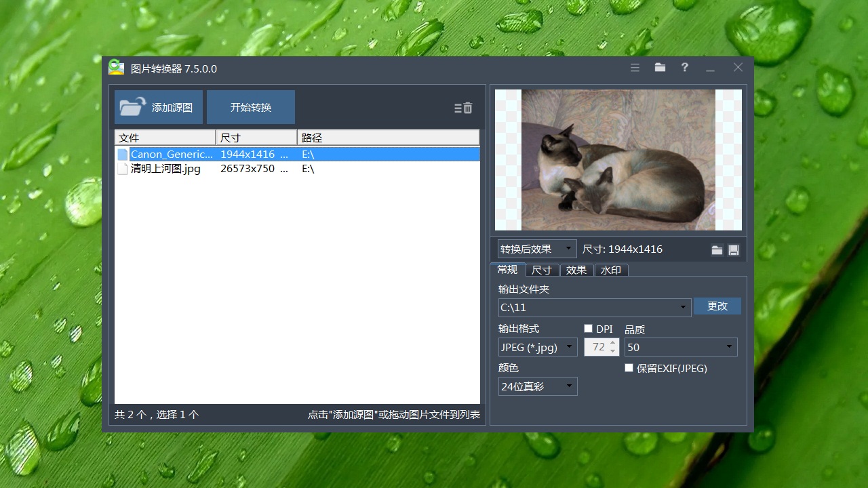The width and height of the screenshot is (868, 488).
Task: Open the 24位真彩 color depth dropdown
Action: [537, 386]
